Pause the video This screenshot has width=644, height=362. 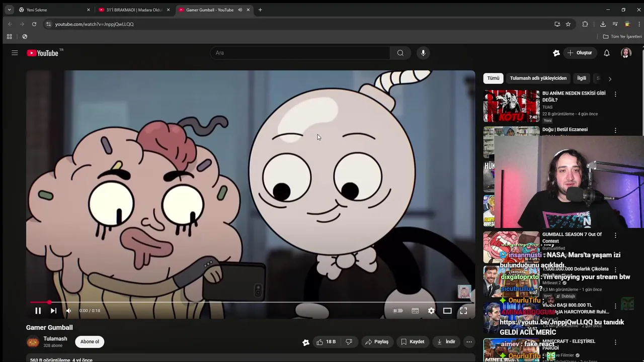tap(38, 311)
